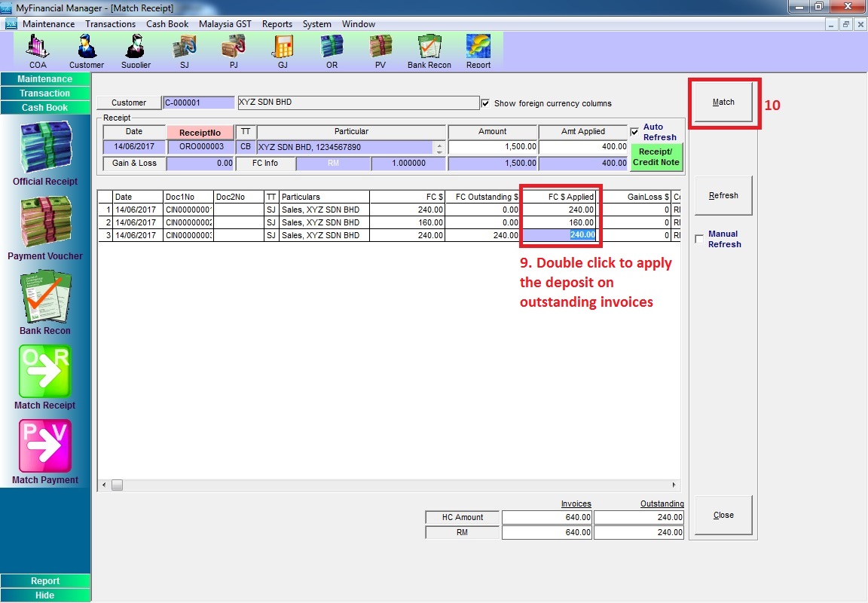The width and height of the screenshot is (868, 603).
Task: Enable the Manual Refresh checkbox
Action: (x=699, y=239)
